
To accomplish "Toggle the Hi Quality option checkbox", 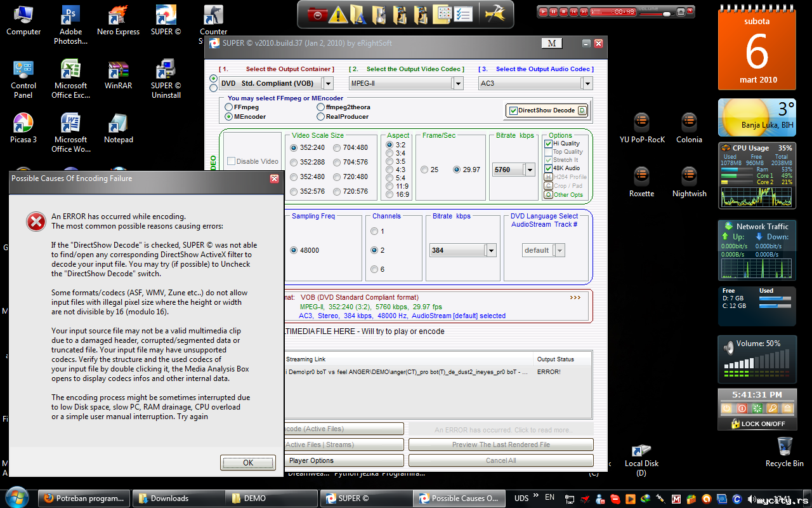I will (x=548, y=144).
